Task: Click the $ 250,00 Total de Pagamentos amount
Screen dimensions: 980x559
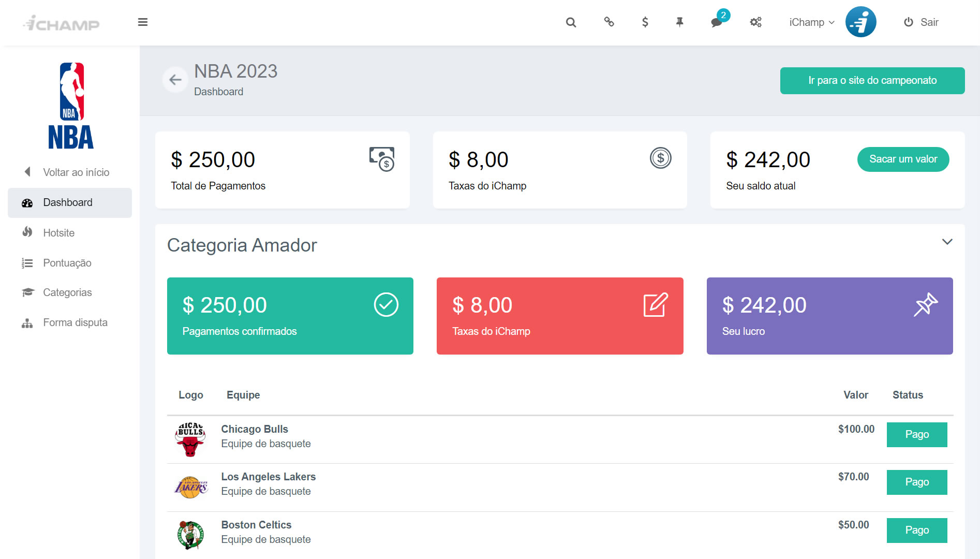Action: (x=213, y=160)
